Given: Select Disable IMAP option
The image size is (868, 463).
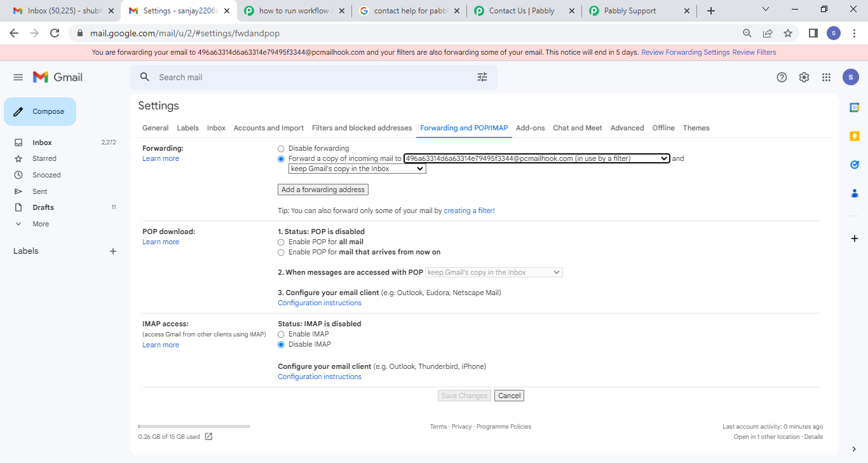Looking at the screenshot, I should click(x=281, y=345).
